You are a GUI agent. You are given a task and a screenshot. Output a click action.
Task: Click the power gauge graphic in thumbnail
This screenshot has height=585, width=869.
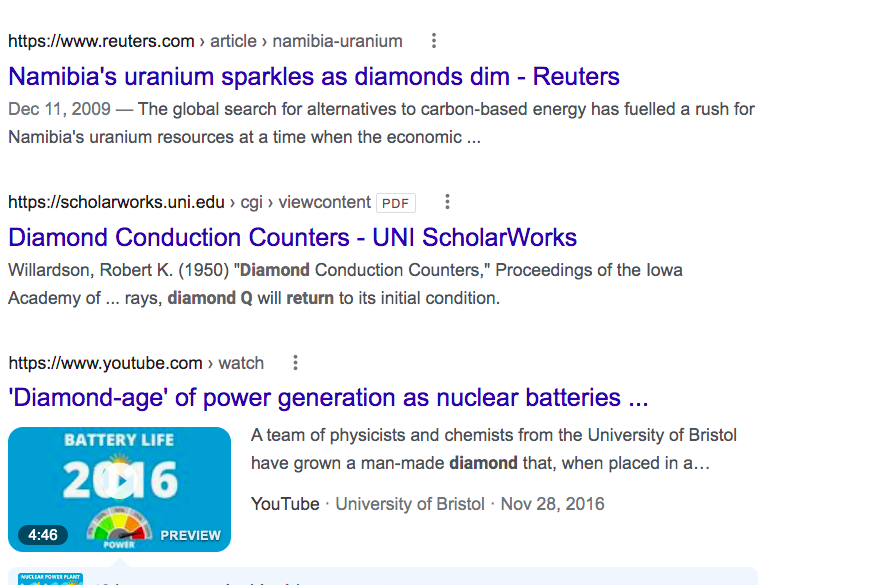pos(120,528)
